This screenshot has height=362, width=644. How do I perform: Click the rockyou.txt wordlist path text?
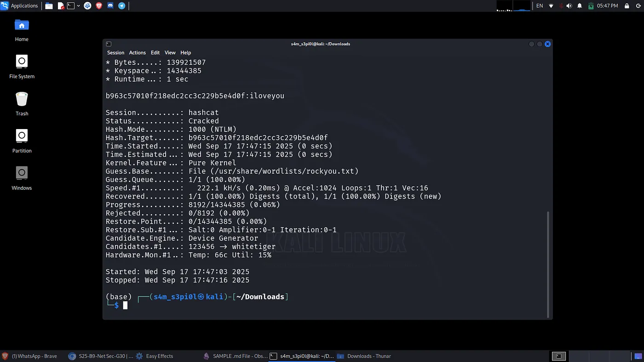click(x=284, y=171)
